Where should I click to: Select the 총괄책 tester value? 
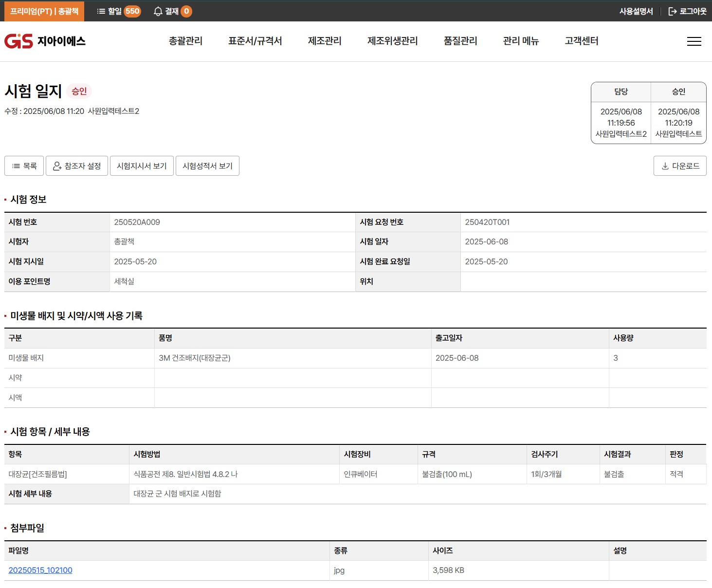[x=124, y=241]
